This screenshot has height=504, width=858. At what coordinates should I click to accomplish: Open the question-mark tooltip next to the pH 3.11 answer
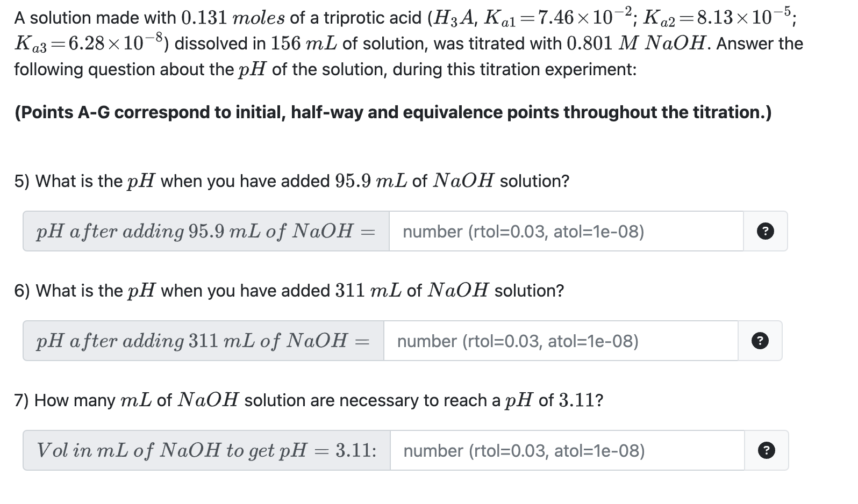(766, 450)
